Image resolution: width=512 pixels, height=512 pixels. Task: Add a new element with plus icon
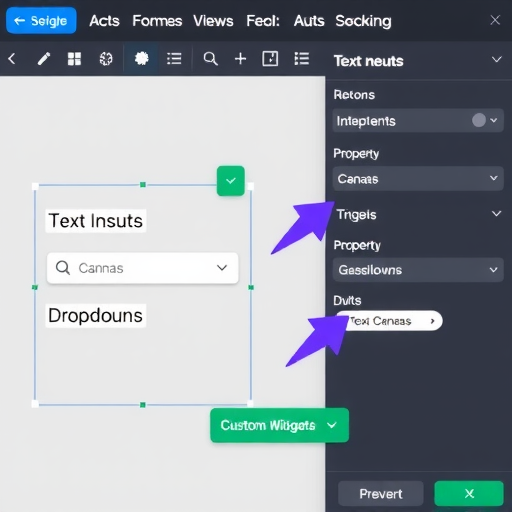(x=240, y=59)
